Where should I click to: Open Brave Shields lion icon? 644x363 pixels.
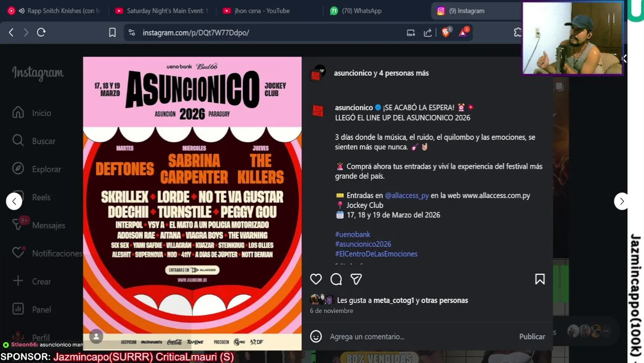point(446,32)
